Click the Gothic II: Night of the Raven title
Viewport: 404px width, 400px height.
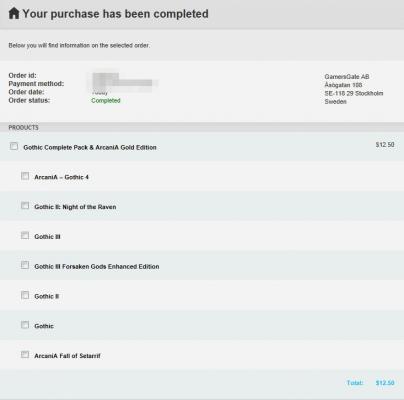point(75,207)
